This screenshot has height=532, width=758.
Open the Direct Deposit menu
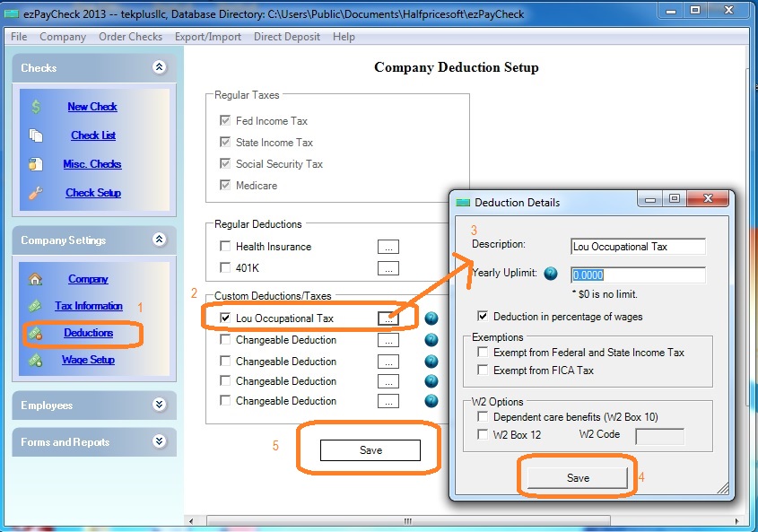click(285, 37)
